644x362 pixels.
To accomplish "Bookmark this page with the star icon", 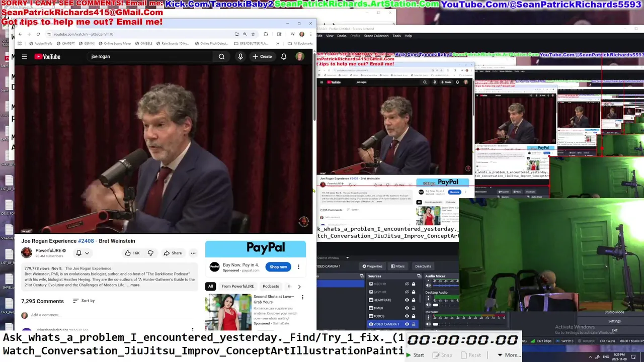I will (x=253, y=34).
